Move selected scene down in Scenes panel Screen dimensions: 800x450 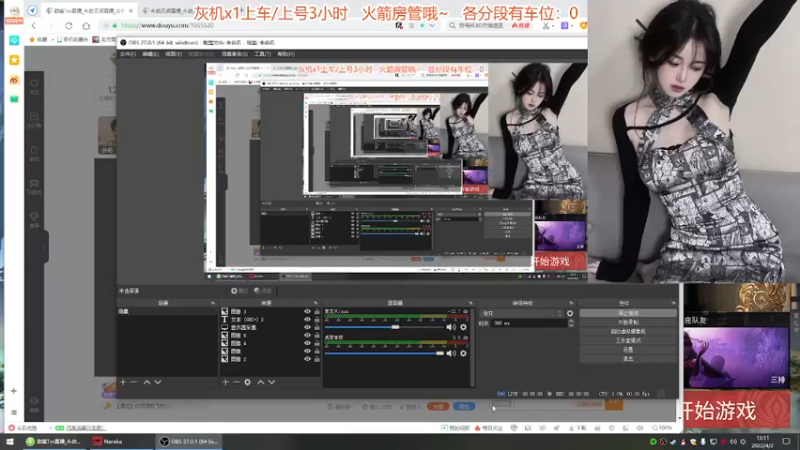[x=158, y=382]
